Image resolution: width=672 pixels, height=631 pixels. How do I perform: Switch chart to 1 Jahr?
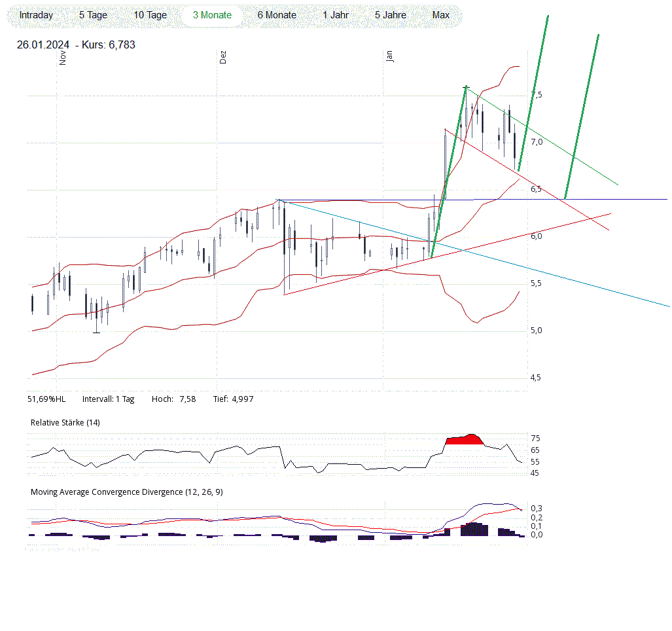(336, 16)
